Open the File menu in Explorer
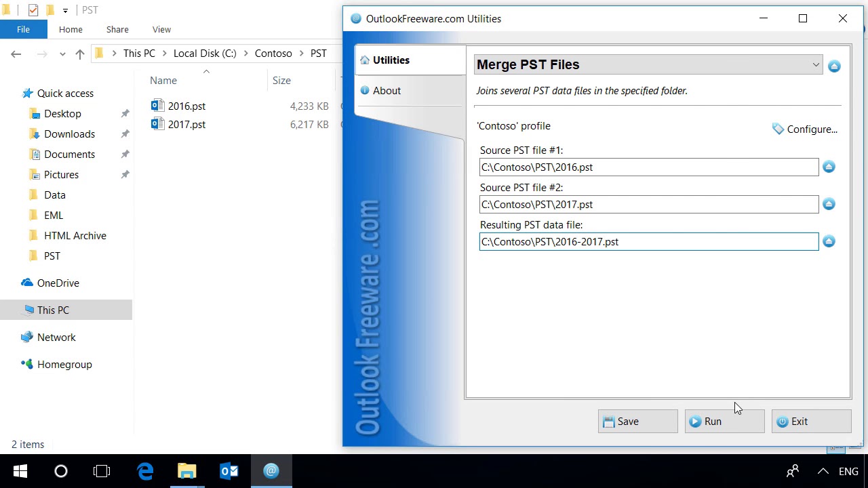The height and width of the screenshot is (488, 868). [23, 29]
